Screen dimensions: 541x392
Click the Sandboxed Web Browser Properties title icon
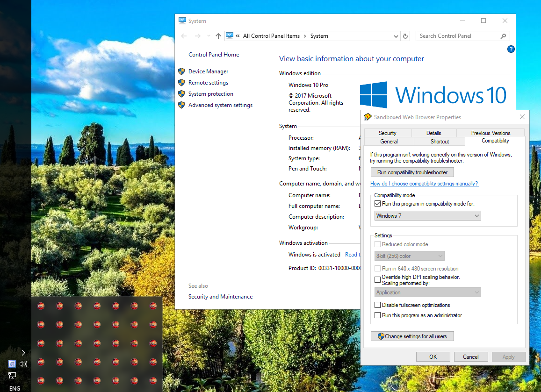[368, 117]
